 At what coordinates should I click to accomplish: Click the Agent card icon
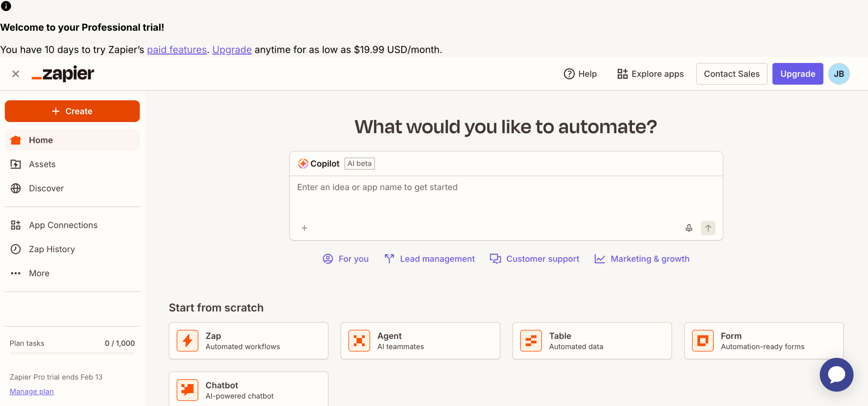[x=359, y=341]
